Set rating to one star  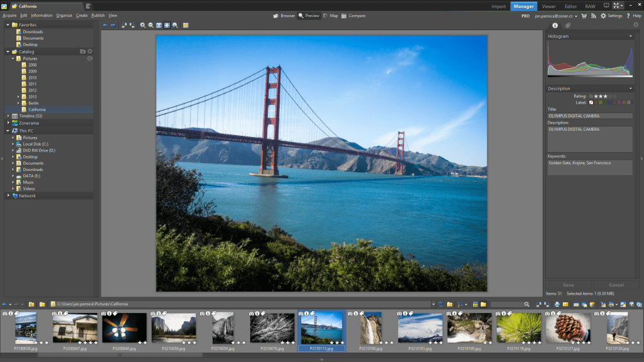(x=596, y=96)
